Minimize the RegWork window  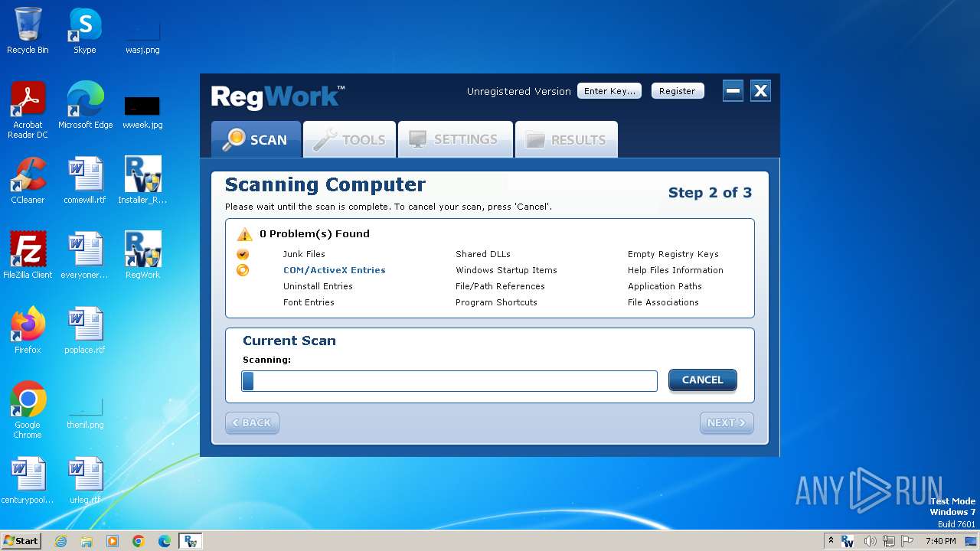733,91
